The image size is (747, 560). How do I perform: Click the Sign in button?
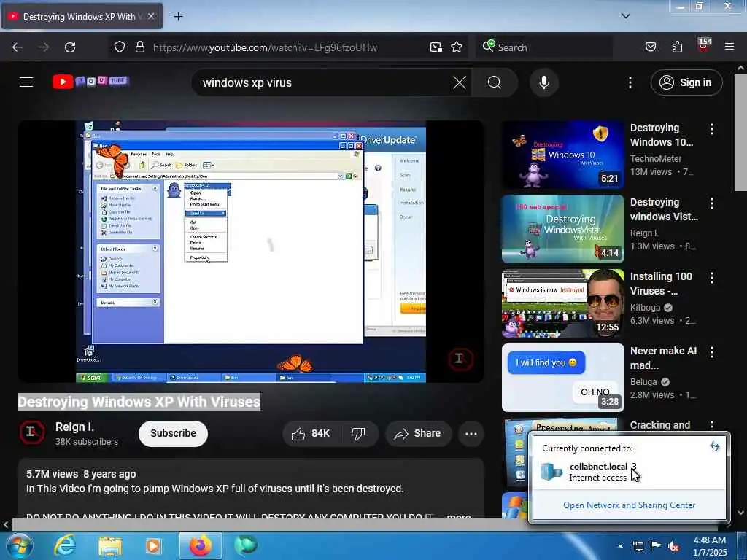click(x=686, y=82)
